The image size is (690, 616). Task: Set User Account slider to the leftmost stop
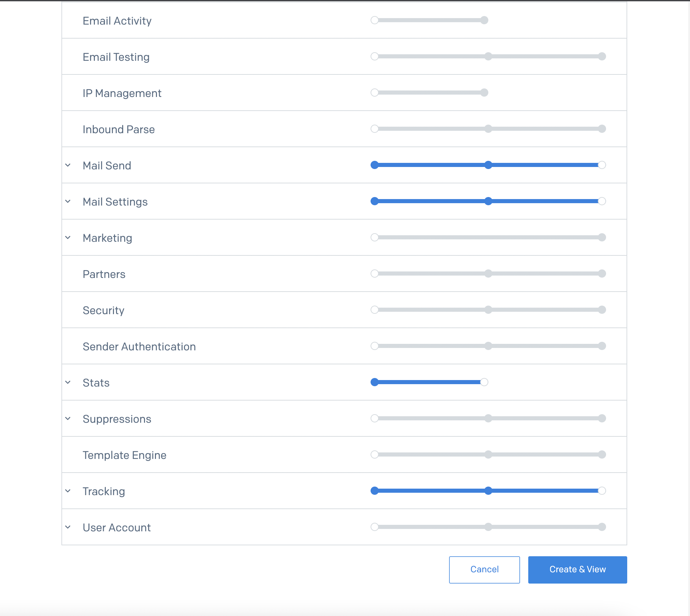point(375,527)
